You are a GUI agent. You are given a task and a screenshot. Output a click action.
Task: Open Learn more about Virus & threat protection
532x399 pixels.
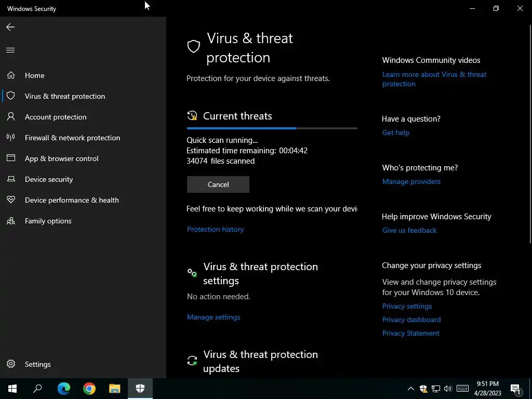(434, 79)
